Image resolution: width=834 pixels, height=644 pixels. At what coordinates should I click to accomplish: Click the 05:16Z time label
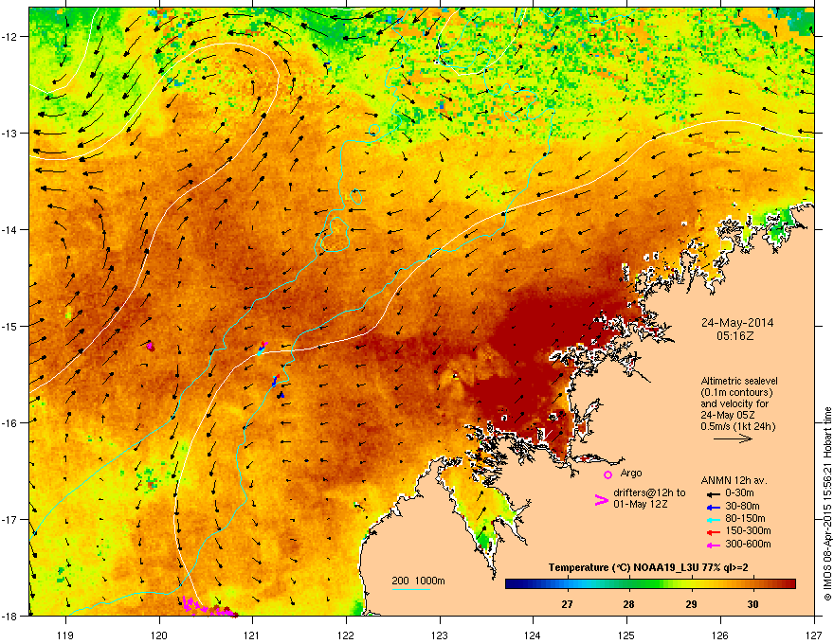(x=735, y=336)
